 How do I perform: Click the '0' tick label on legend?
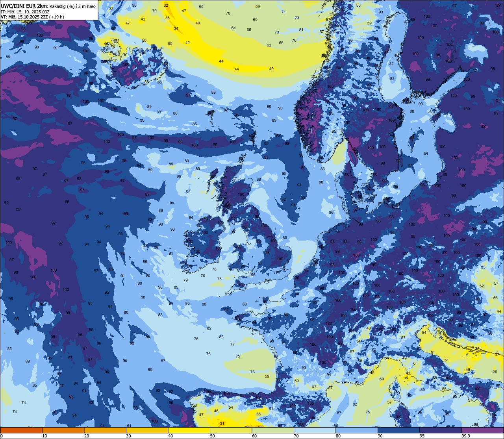click(x=2, y=436)
